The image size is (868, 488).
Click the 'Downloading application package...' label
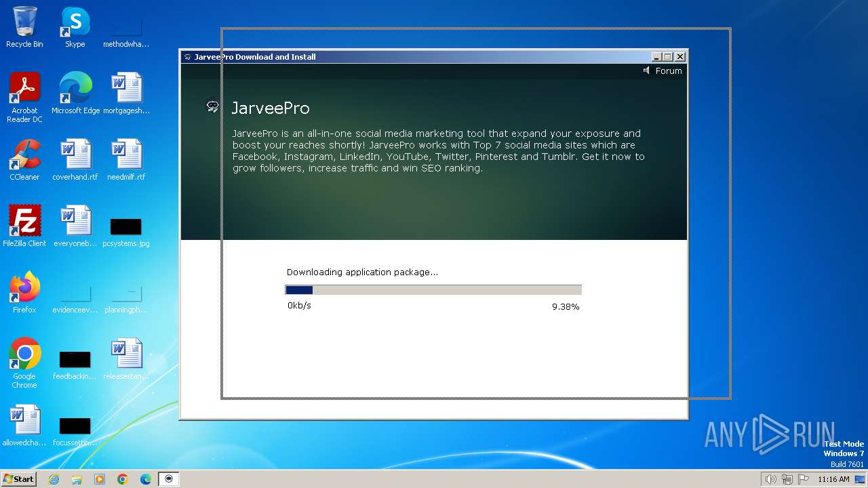[x=362, y=272]
